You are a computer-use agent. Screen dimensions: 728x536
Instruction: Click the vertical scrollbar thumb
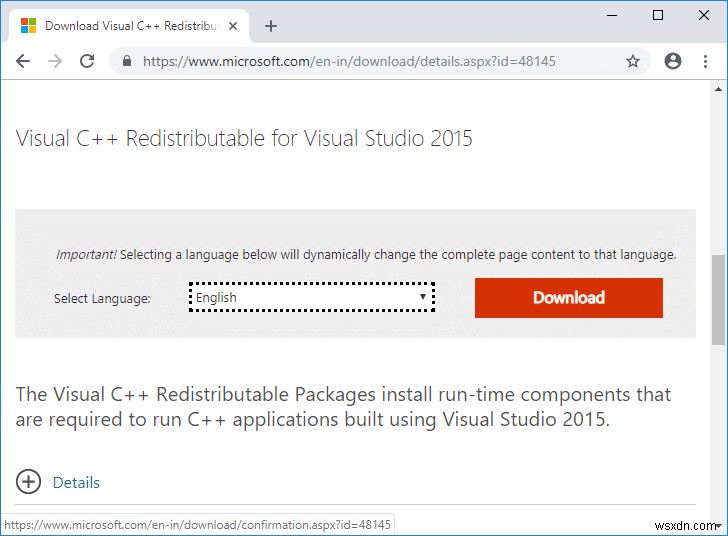pos(718,300)
